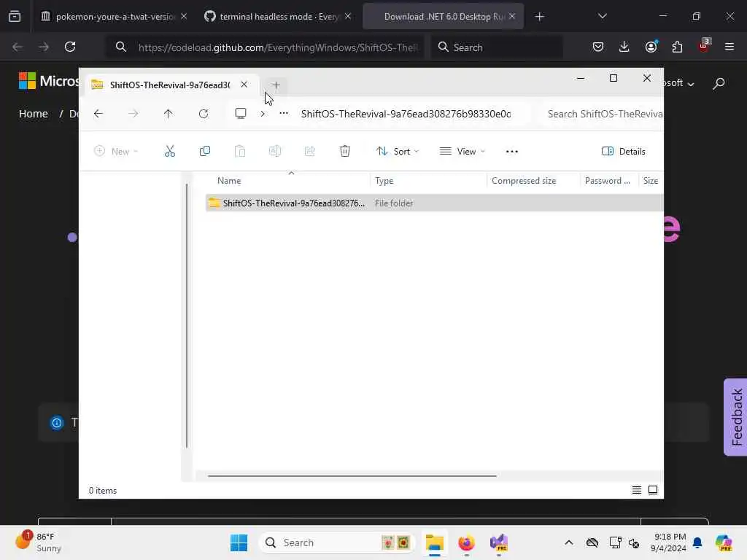Open the View dropdown in Explorer
The height and width of the screenshot is (560, 747).
pos(462,152)
